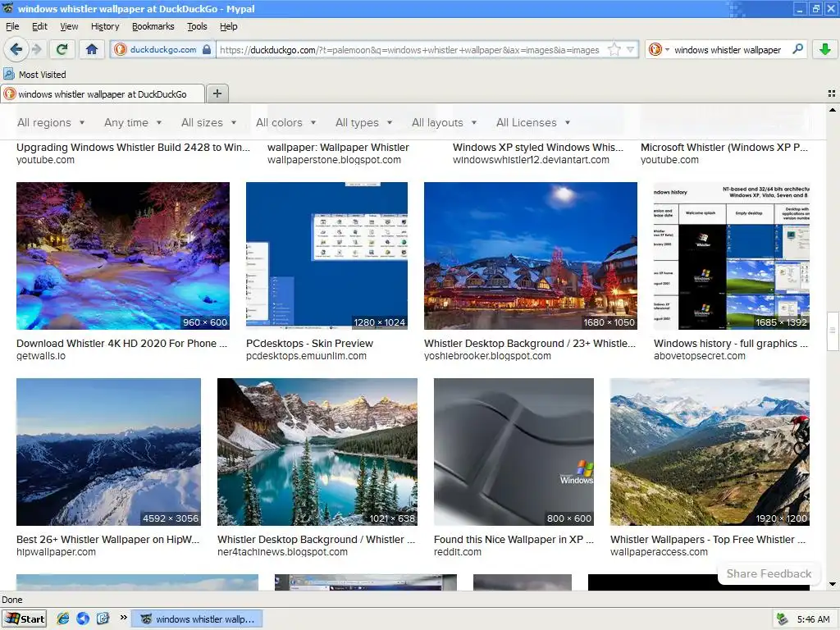The image size is (840, 630).
Task: Open the turquoise lake 1021 × 638 image
Action: click(x=317, y=452)
